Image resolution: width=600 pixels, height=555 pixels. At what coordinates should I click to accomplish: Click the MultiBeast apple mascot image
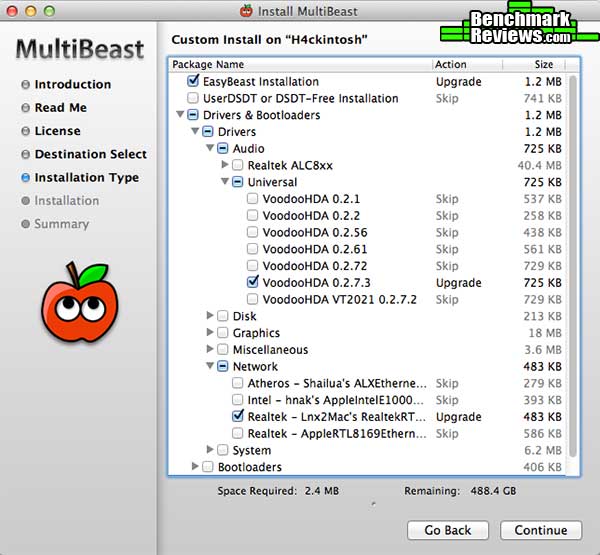pyautogui.click(x=80, y=302)
